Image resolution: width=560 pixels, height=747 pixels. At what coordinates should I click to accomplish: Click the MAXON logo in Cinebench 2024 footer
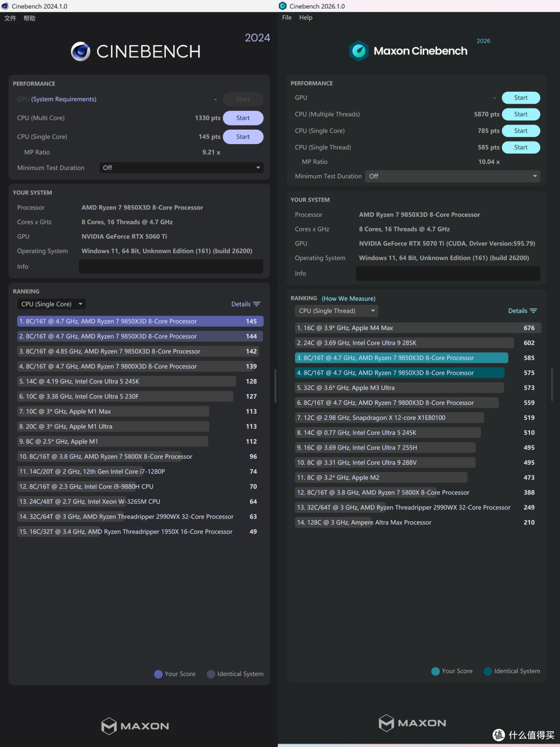(x=135, y=726)
